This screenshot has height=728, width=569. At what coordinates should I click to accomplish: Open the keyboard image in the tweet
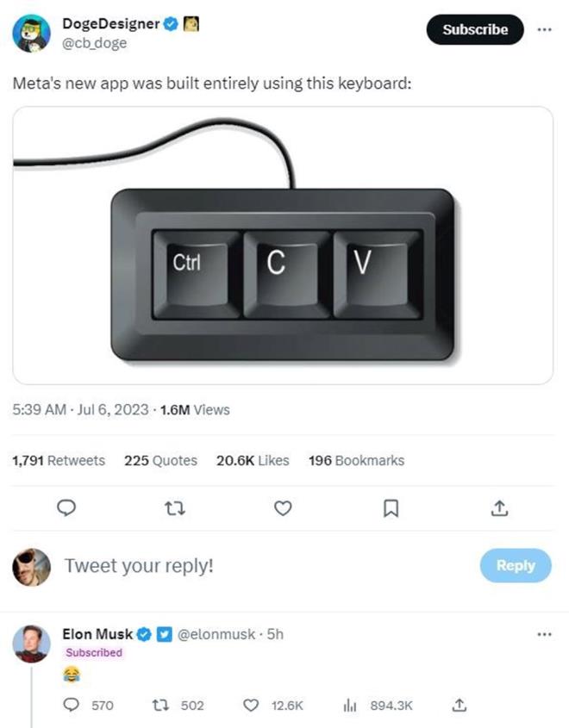[283, 246]
